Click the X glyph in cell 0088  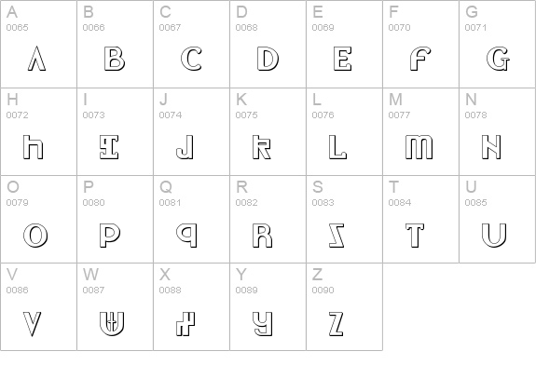(x=186, y=324)
